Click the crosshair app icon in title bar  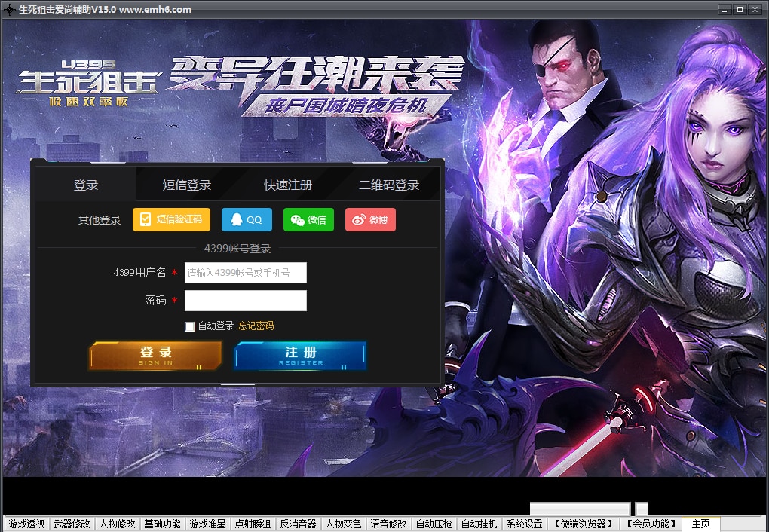coord(9,9)
